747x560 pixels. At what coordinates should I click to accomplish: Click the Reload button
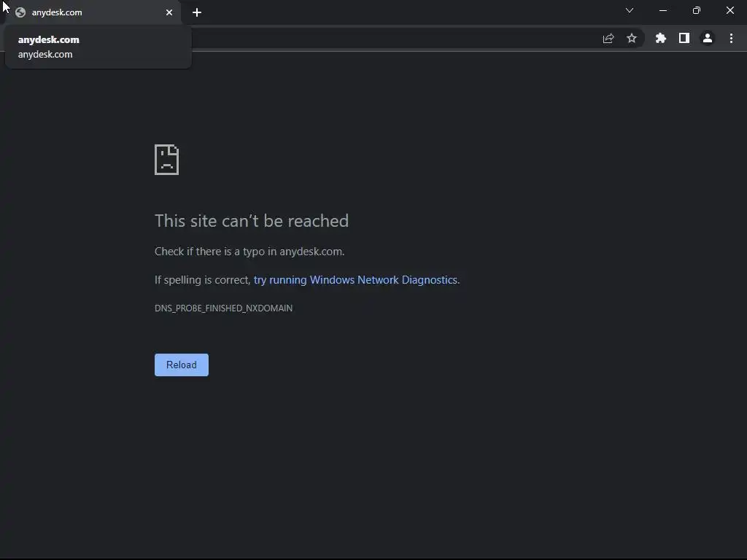(x=182, y=365)
